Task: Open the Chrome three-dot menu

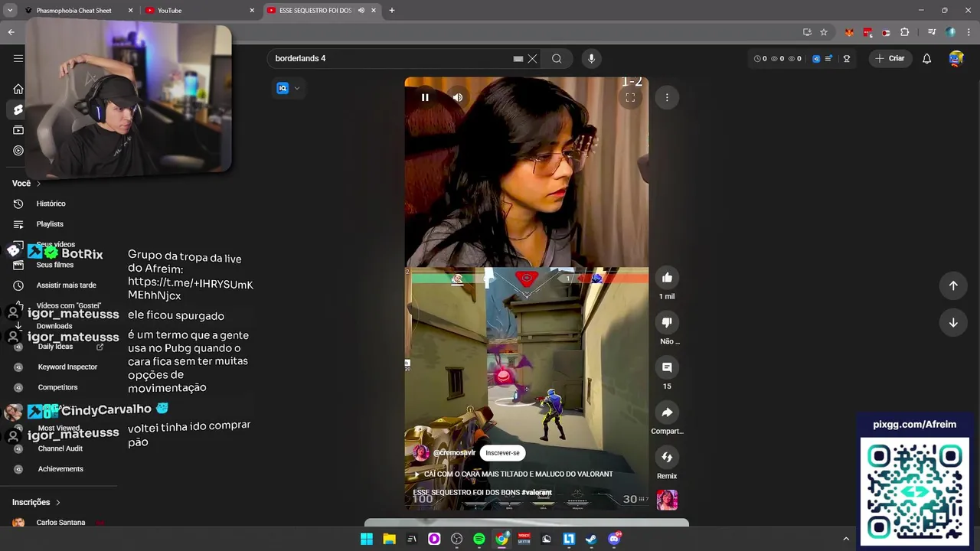Action: pyautogui.click(x=969, y=32)
